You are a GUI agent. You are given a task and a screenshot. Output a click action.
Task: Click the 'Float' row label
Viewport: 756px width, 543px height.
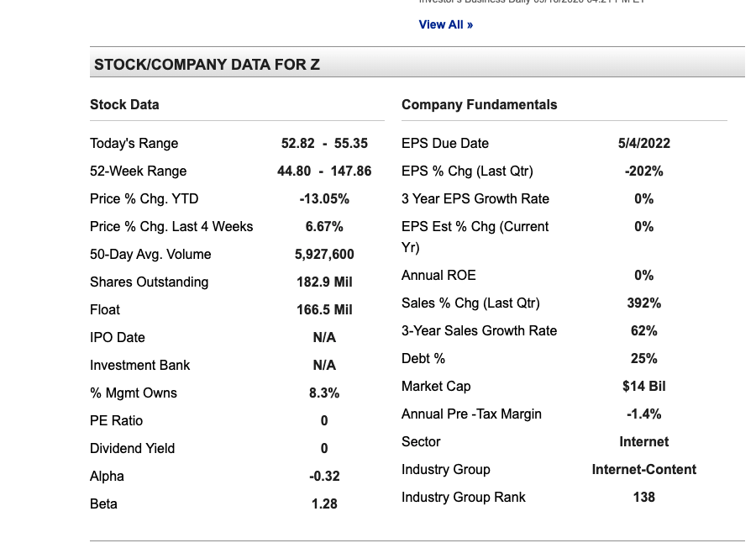105,310
